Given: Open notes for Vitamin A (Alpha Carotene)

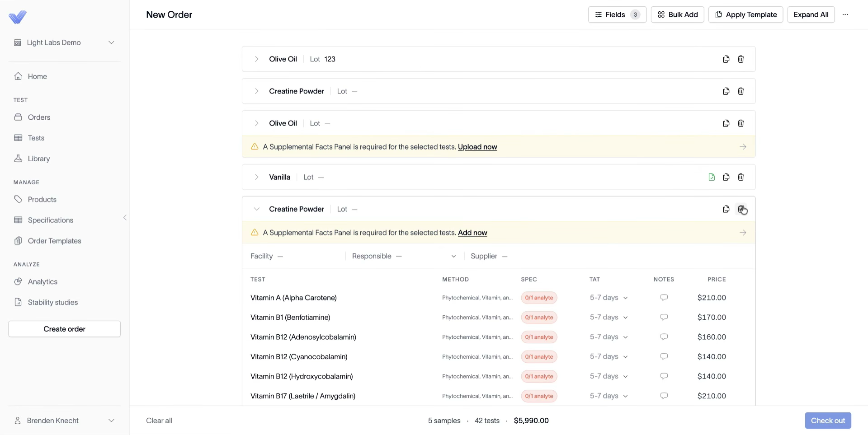Looking at the screenshot, I should coord(664,298).
